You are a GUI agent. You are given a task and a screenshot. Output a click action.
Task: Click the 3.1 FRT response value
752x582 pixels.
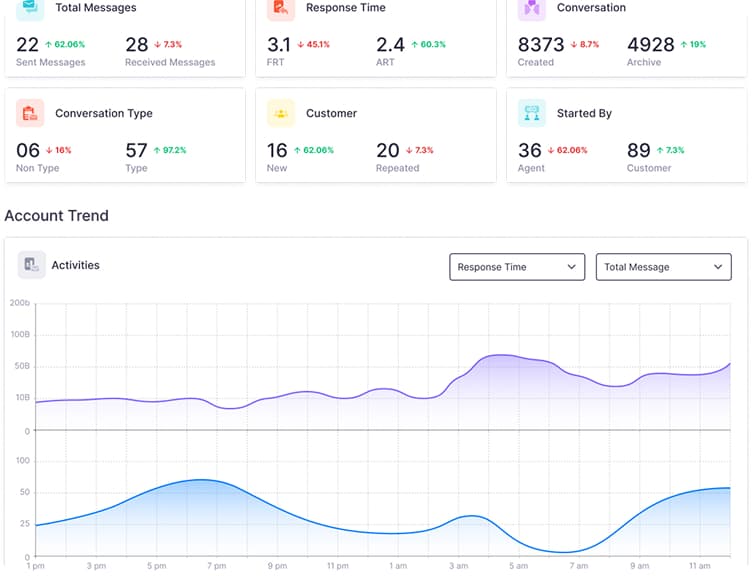point(279,45)
